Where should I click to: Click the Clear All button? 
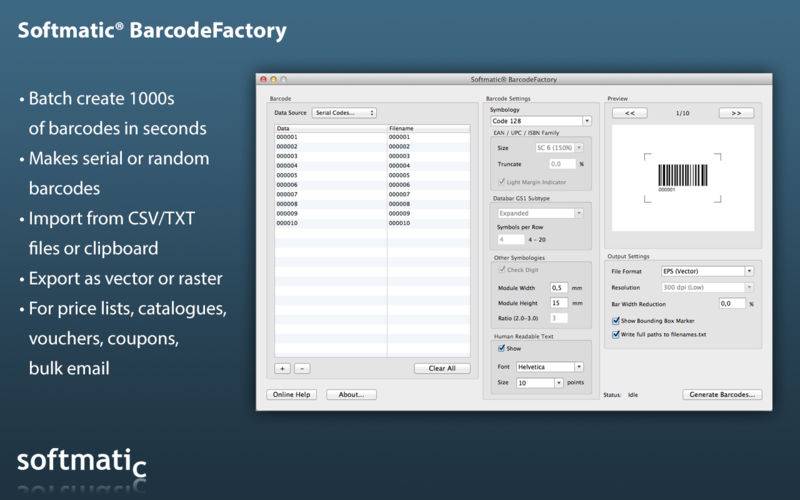click(x=442, y=368)
